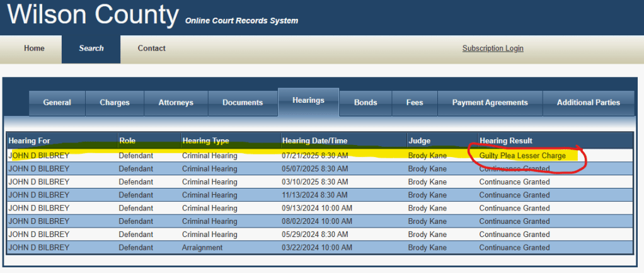The height and width of the screenshot is (273, 644).
Task: Select the Search navigation item
Action: pyautogui.click(x=91, y=49)
